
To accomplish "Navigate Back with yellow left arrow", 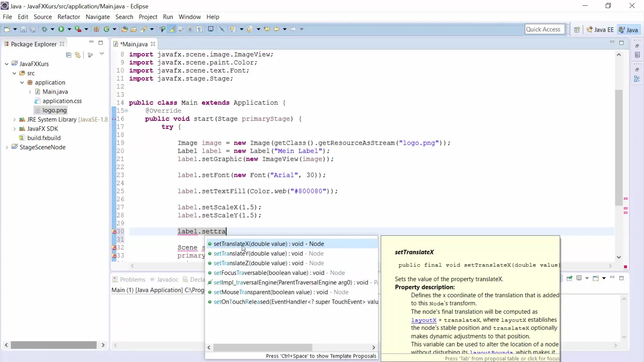I will point(276,29).
